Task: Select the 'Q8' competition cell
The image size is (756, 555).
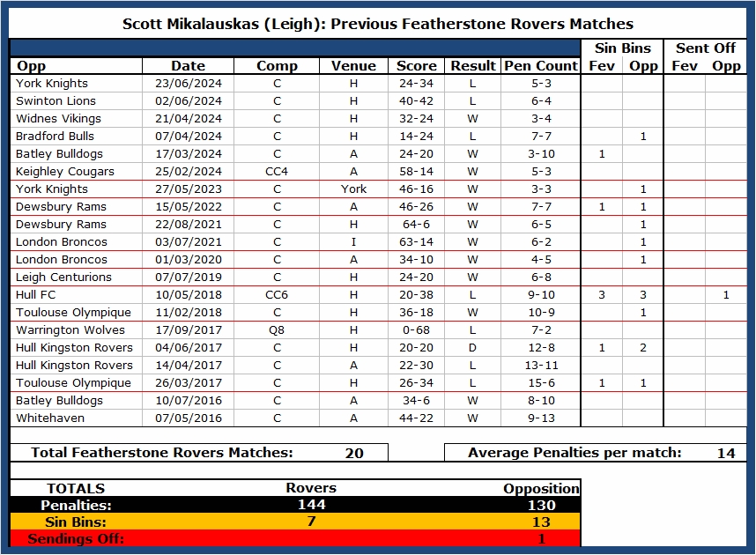Action: [x=277, y=330]
